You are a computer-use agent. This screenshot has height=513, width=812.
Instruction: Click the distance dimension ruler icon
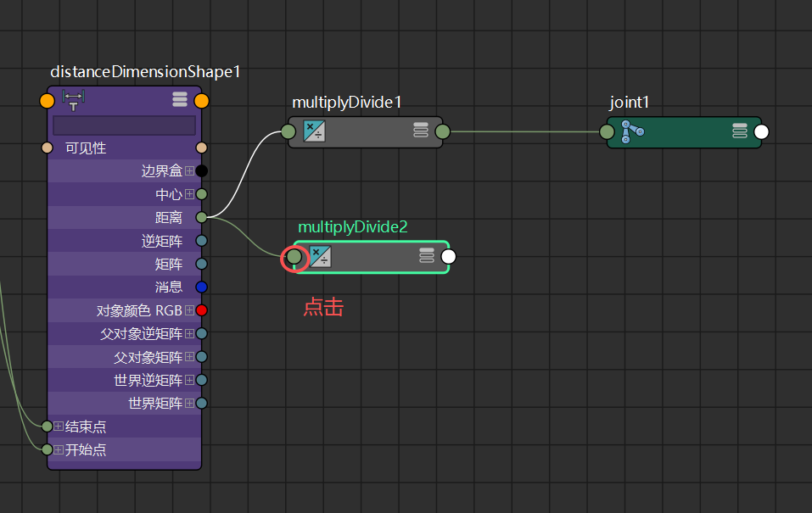pyautogui.click(x=74, y=100)
